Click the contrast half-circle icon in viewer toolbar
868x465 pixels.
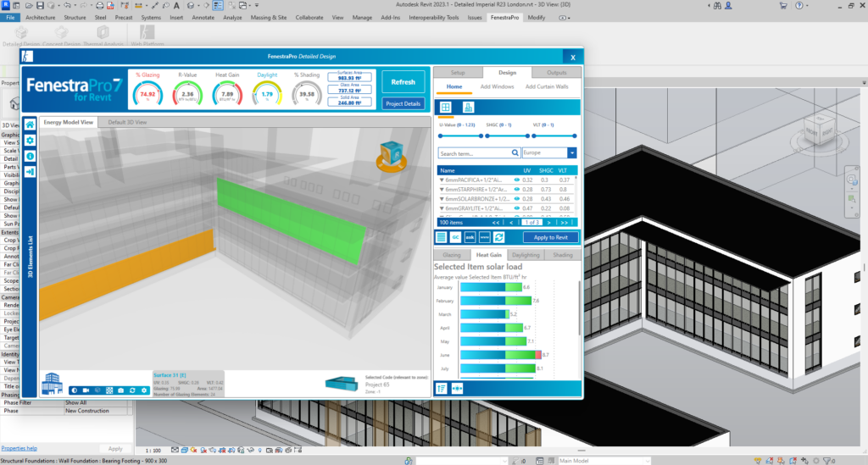(75, 390)
